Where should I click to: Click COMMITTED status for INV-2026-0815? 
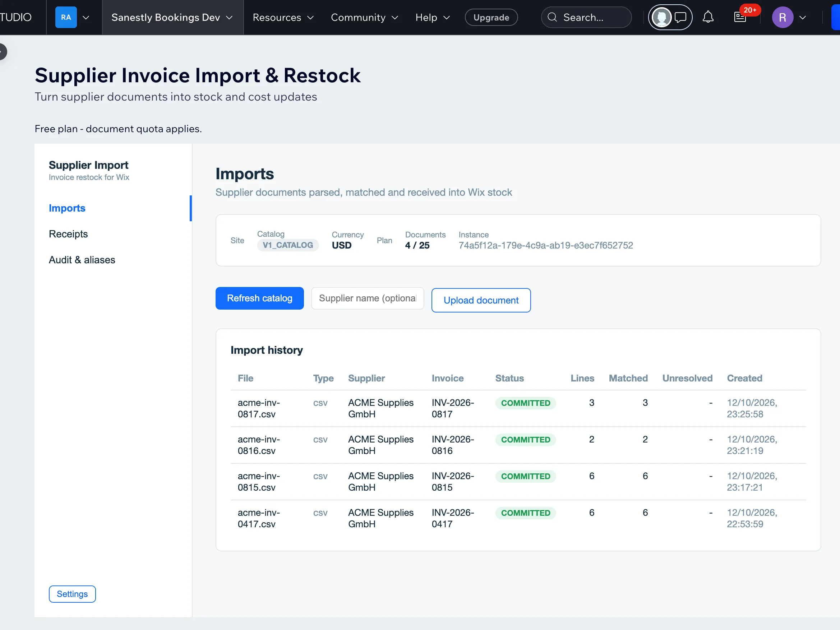click(x=526, y=476)
